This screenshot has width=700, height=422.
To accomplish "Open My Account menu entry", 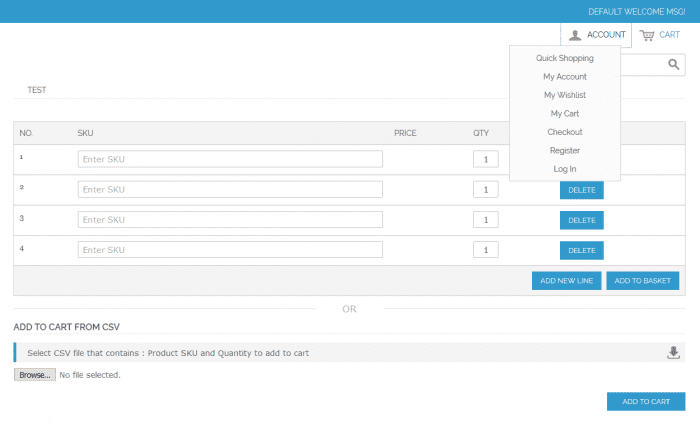I will 565,77.
